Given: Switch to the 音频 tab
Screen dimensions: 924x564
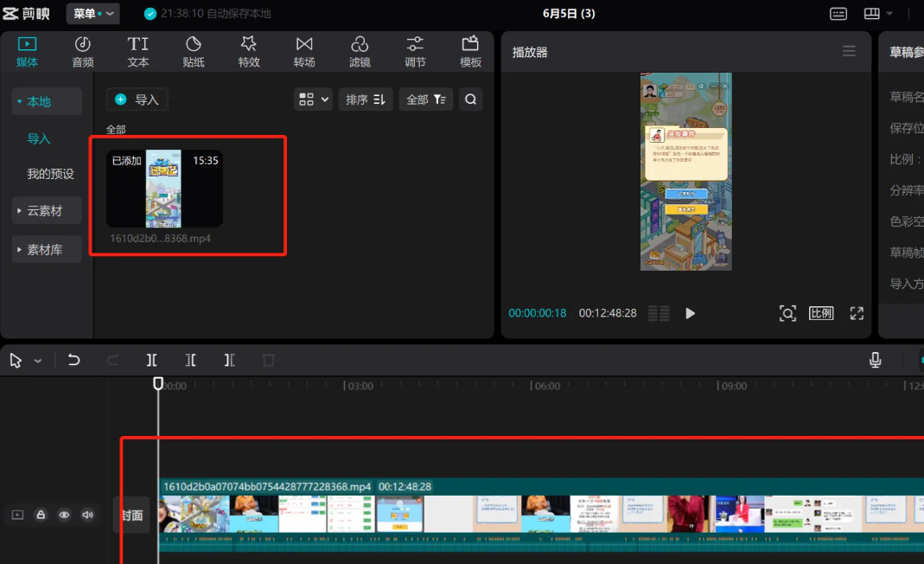Looking at the screenshot, I should tap(83, 52).
